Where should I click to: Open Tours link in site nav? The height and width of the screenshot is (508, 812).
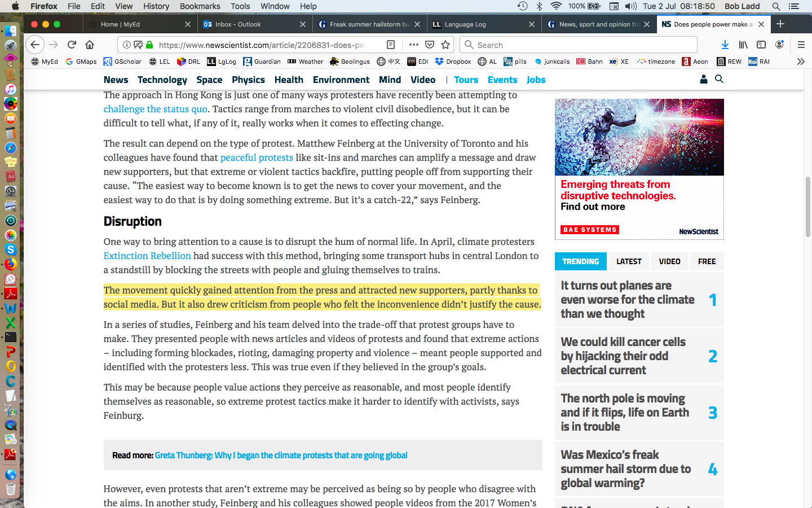466,80
